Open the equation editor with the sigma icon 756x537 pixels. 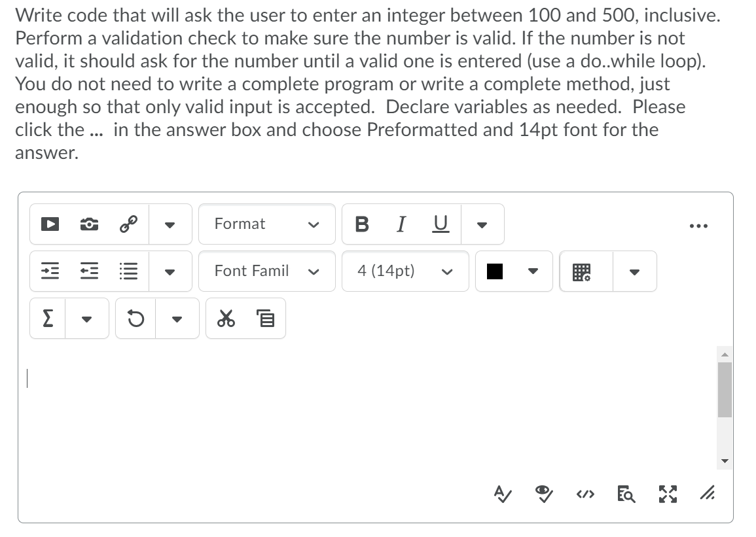click(x=46, y=319)
